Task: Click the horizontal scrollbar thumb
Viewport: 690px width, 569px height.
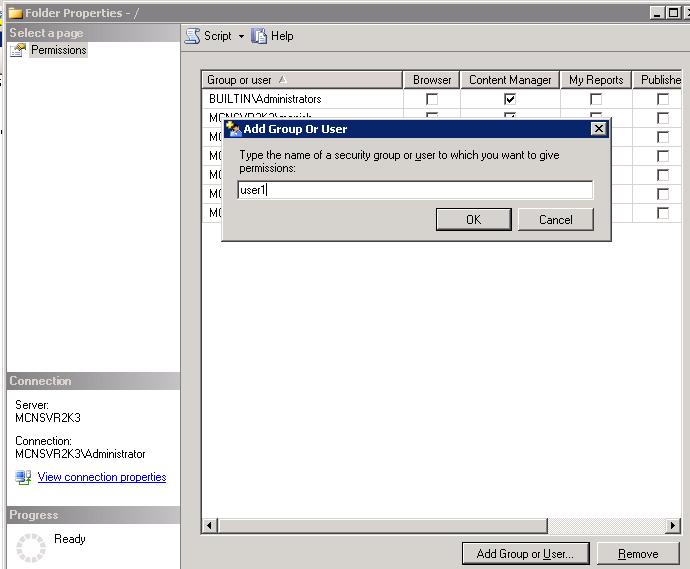Action: point(383,525)
